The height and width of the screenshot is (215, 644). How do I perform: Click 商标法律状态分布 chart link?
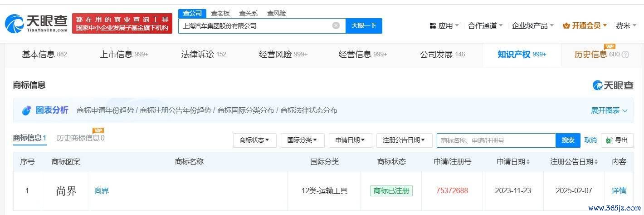[309, 110]
